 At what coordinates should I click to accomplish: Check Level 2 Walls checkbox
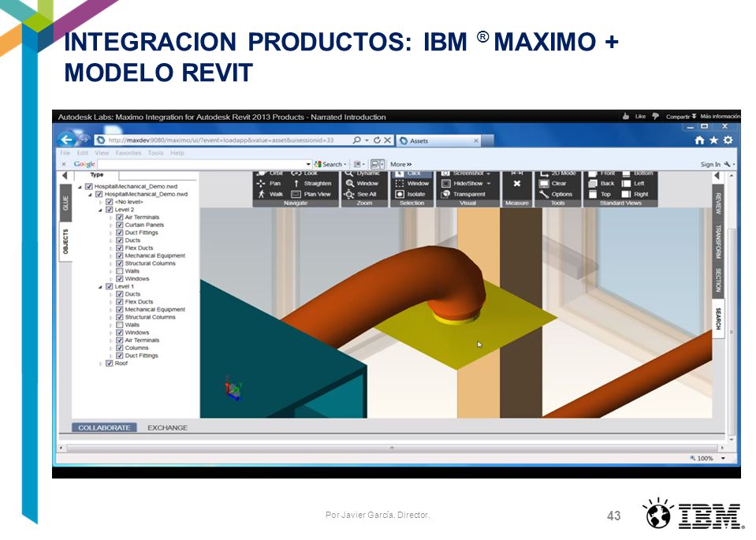point(120,271)
